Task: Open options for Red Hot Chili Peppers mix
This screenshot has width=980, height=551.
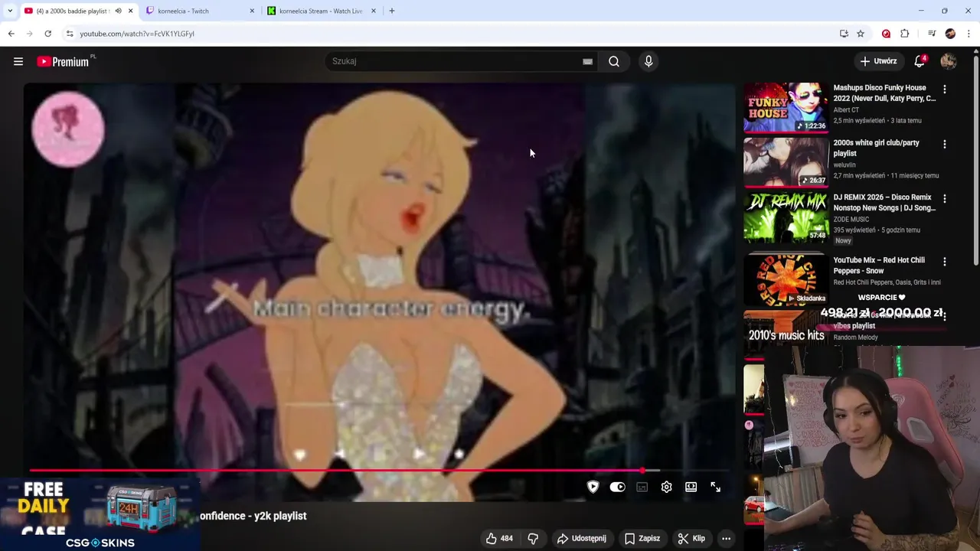Action: 944,262
